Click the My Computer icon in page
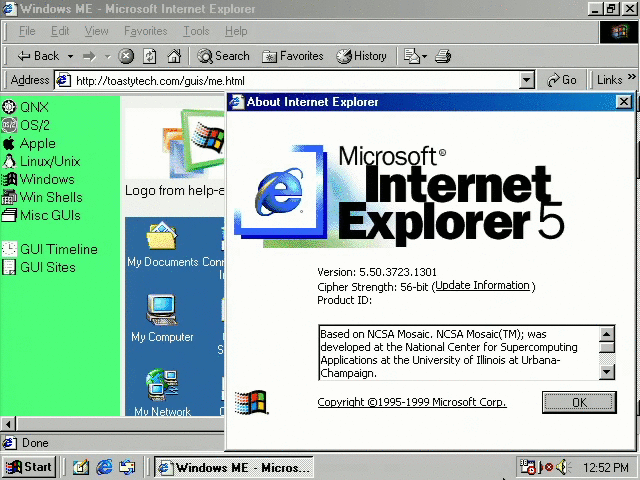640x480 pixels. 162,309
